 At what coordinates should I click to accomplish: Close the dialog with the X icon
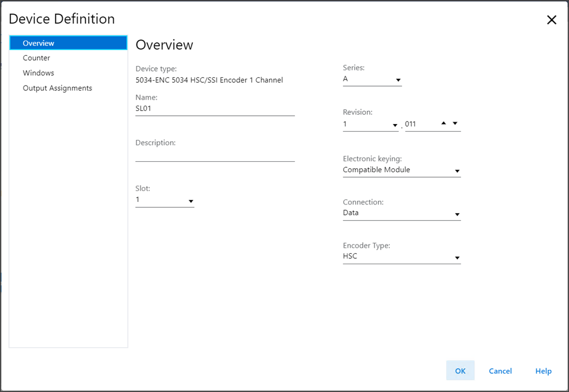point(551,20)
